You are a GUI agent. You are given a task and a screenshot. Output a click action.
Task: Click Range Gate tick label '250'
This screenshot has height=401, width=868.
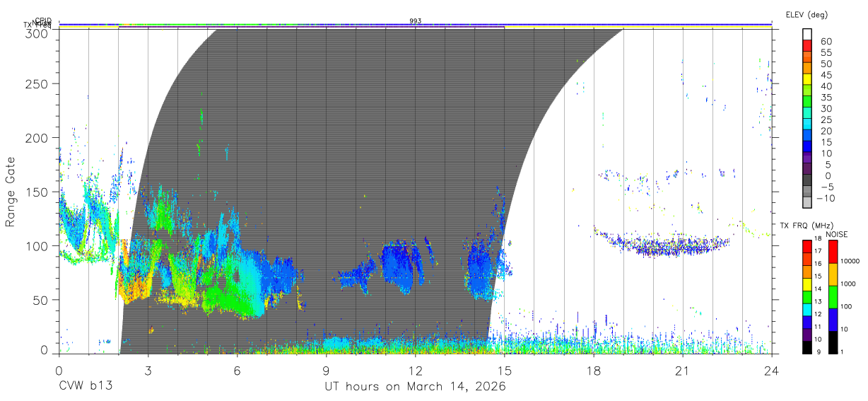point(38,84)
